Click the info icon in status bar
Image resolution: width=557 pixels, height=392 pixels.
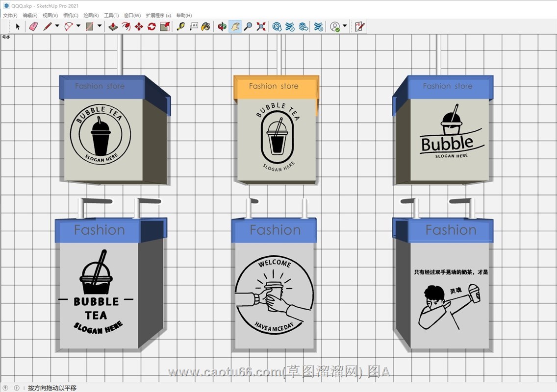[x=16, y=388]
